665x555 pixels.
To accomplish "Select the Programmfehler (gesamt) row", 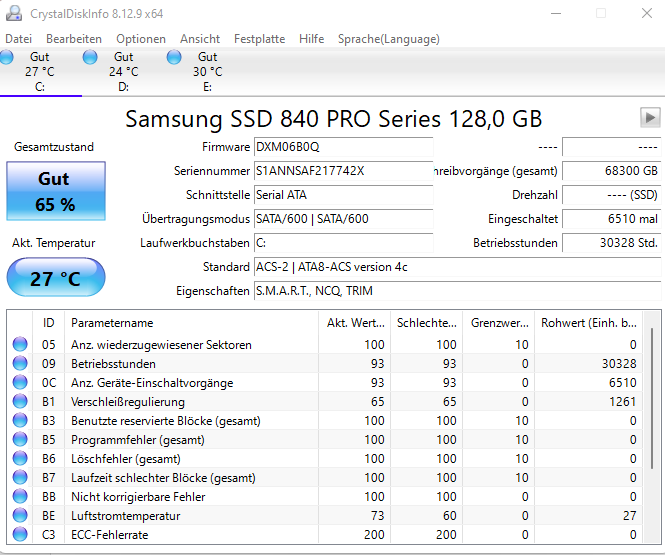I will click(x=325, y=440).
